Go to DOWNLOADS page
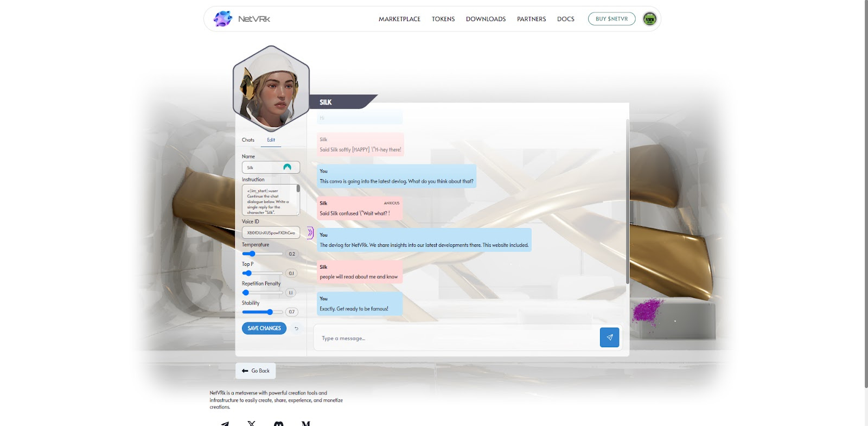 click(486, 19)
